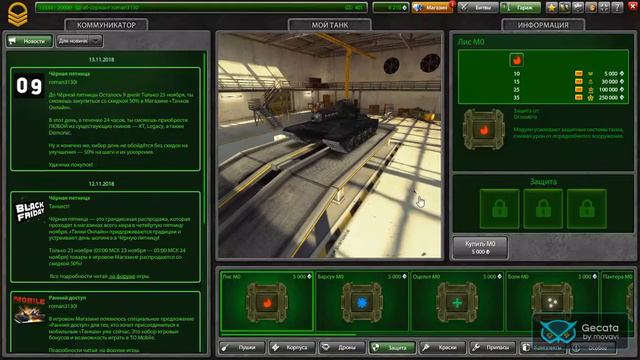
Task: Click the gold star icon in top bar
Action: tap(551, 7)
